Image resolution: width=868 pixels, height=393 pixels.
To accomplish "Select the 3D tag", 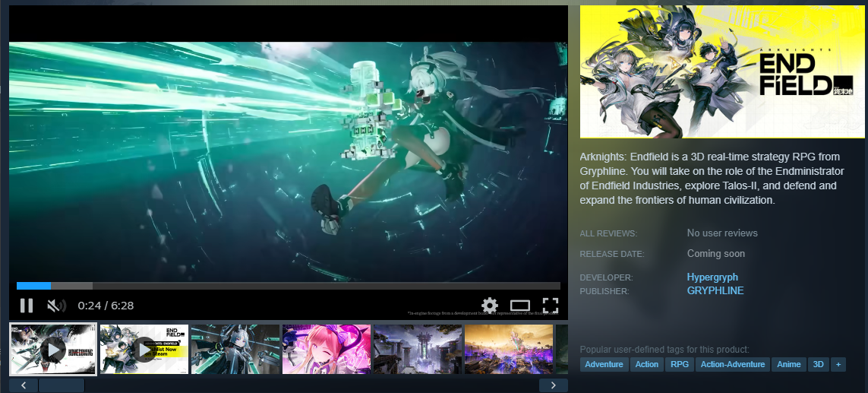I will [818, 364].
